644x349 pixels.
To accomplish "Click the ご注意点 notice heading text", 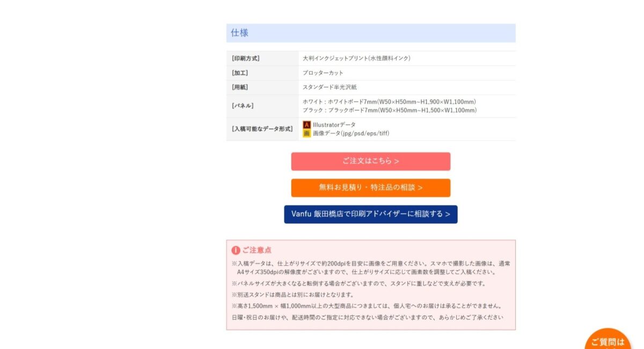I will pos(257,250).
